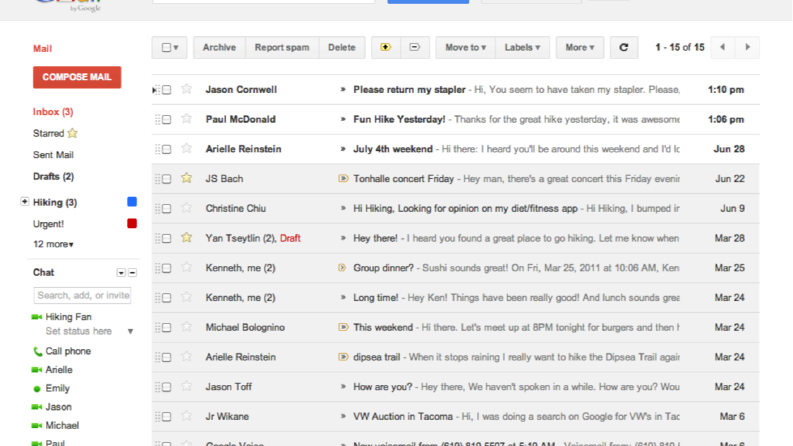
Task: Open the Hiking (3) label
Action: click(x=55, y=202)
